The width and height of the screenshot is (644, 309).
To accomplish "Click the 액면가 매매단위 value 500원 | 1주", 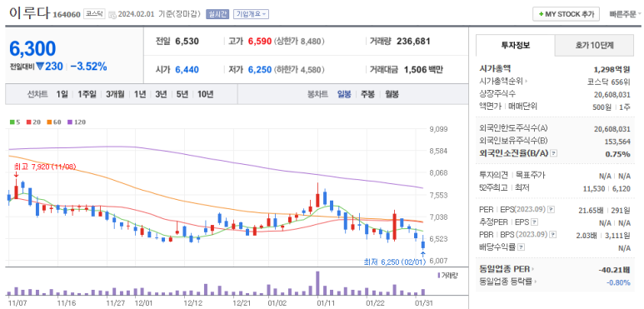I will pyautogui.click(x=612, y=107).
